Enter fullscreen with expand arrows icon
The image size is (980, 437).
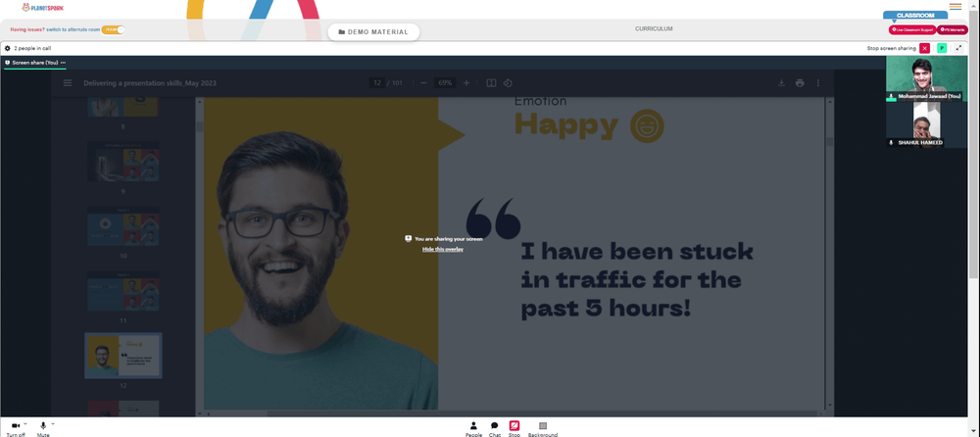pyautogui.click(x=958, y=48)
